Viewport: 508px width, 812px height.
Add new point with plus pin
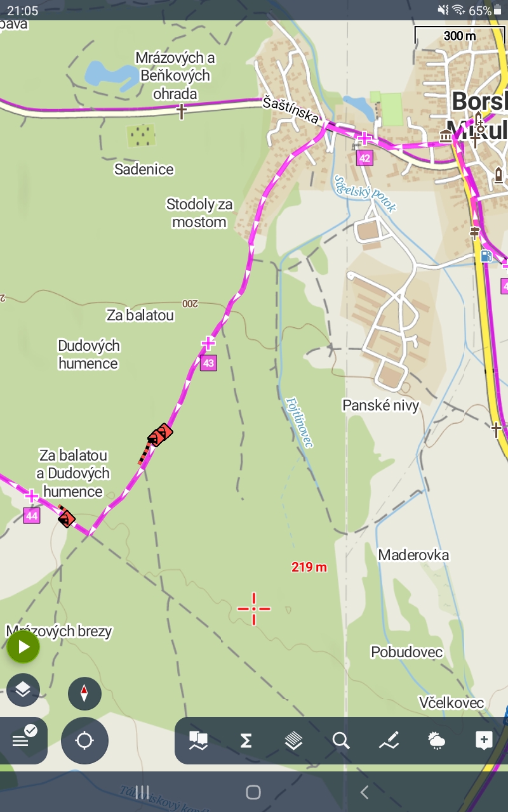click(484, 740)
